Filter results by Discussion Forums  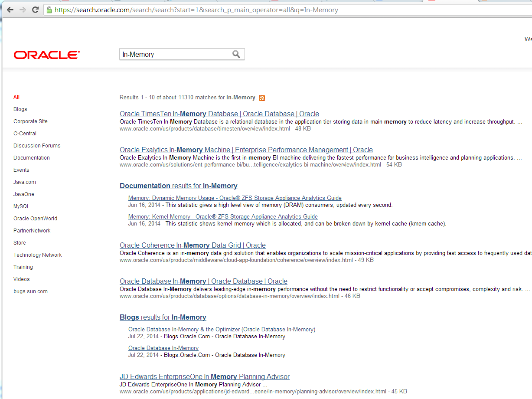click(37, 146)
